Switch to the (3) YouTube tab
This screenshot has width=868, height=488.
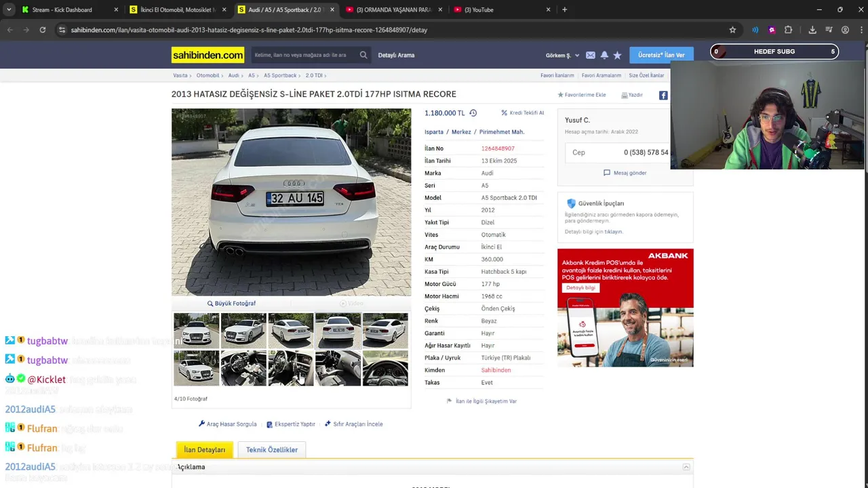click(x=502, y=9)
